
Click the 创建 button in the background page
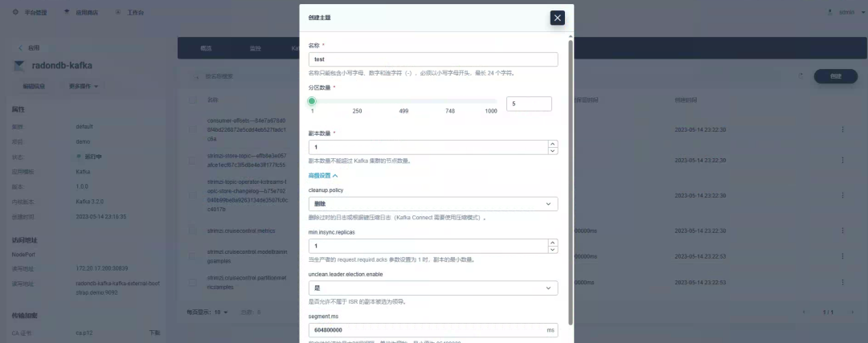pyautogui.click(x=836, y=76)
